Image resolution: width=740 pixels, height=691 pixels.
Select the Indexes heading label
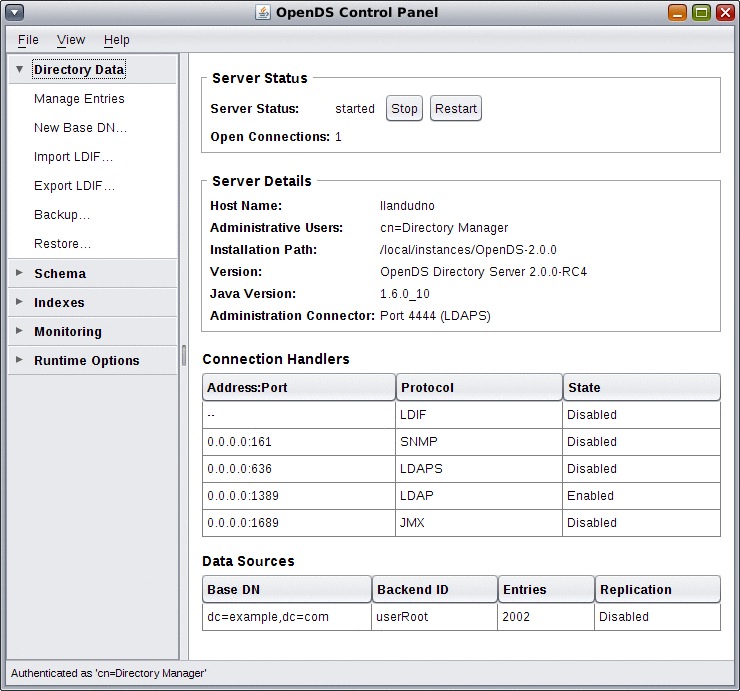(59, 303)
